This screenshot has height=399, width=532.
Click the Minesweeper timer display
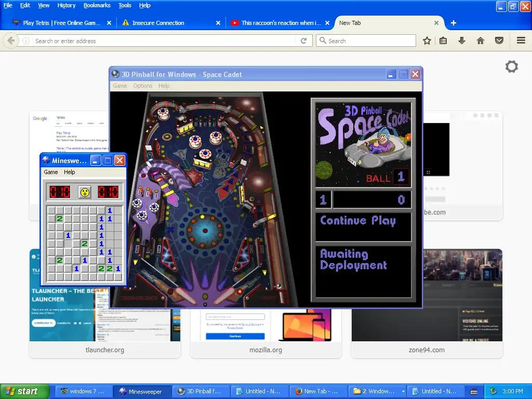click(x=108, y=192)
